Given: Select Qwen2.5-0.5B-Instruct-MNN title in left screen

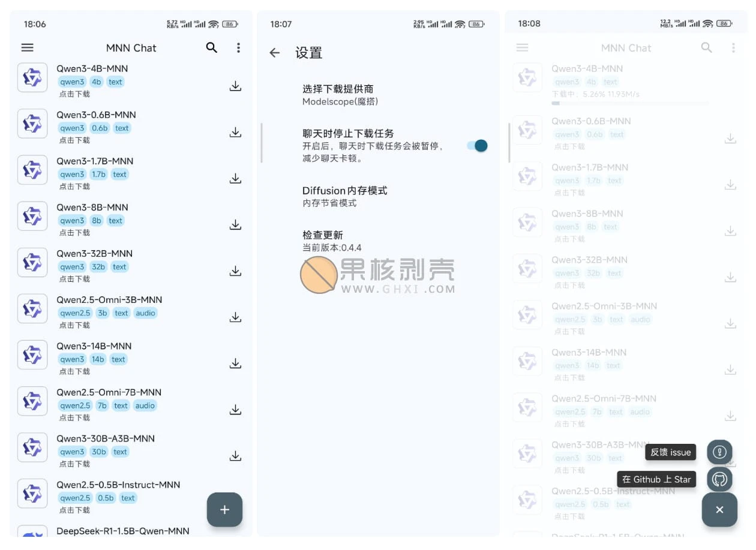Looking at the screenshot, I should coord(118,485).
